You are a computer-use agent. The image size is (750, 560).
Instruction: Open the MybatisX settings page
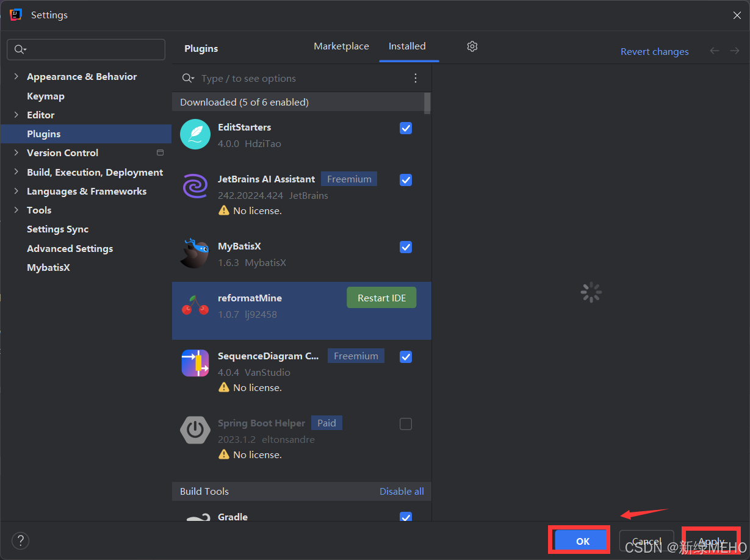[48, 267]
